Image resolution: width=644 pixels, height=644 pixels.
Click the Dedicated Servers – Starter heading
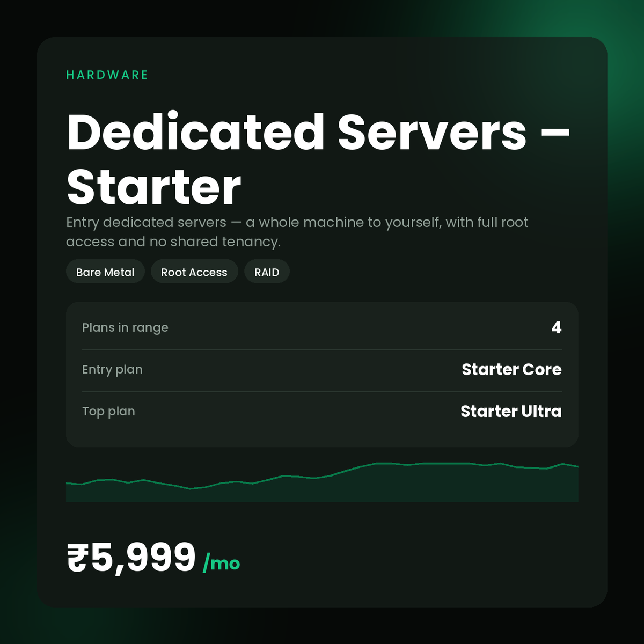click(318, 159)
